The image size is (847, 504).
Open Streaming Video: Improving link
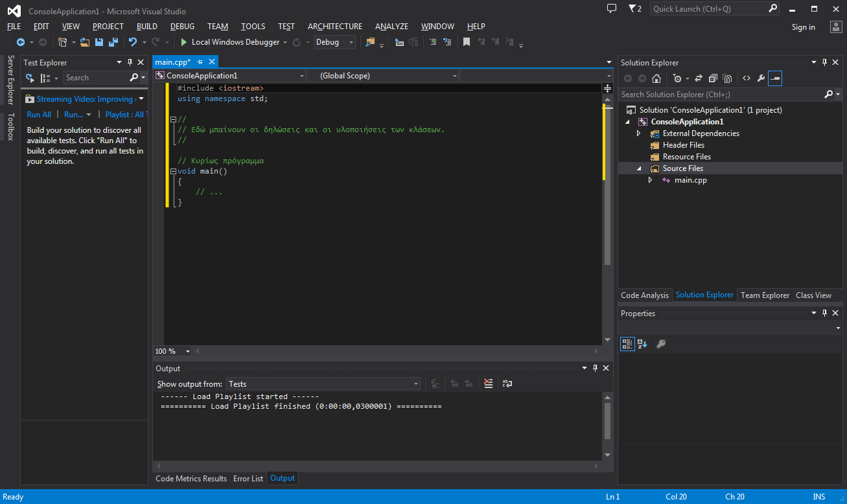pos(84,99)
